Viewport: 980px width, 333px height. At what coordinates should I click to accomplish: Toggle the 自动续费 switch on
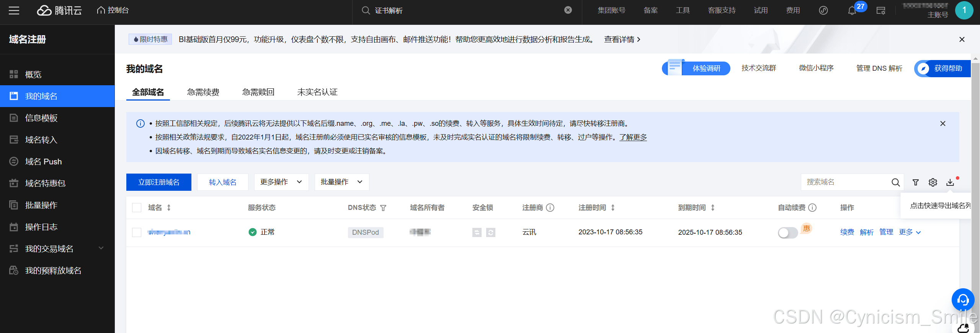pyautogui.click(x=788, y=232)
